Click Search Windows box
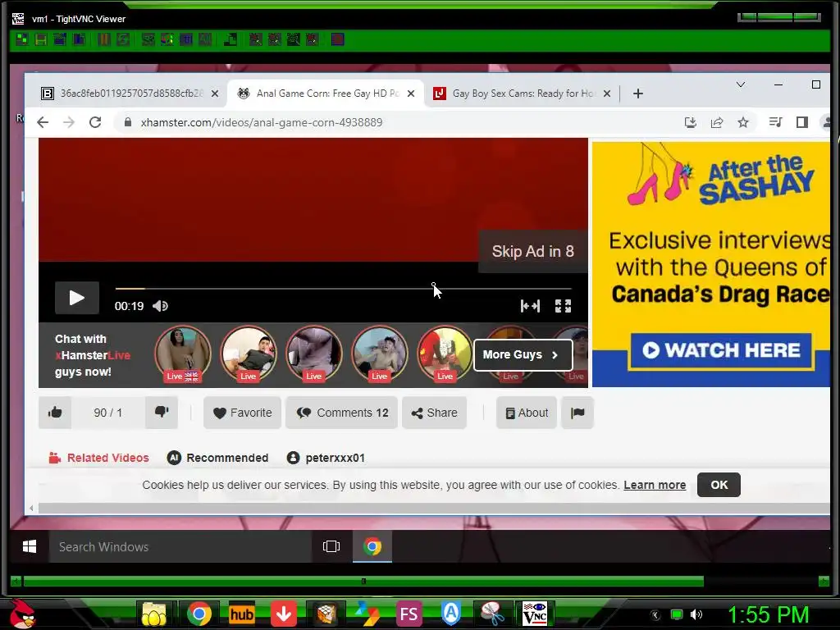Screen dimensions: 840x630 [180, 546]
